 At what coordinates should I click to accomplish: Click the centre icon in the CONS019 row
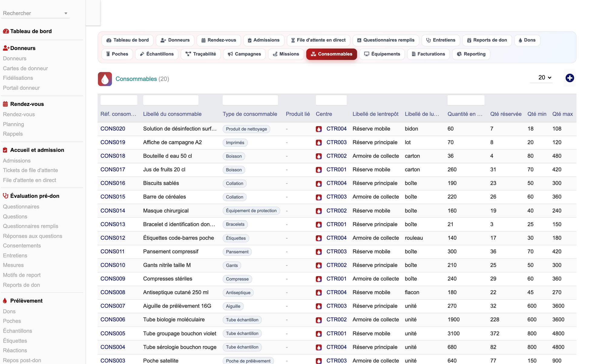coord(319,143)
